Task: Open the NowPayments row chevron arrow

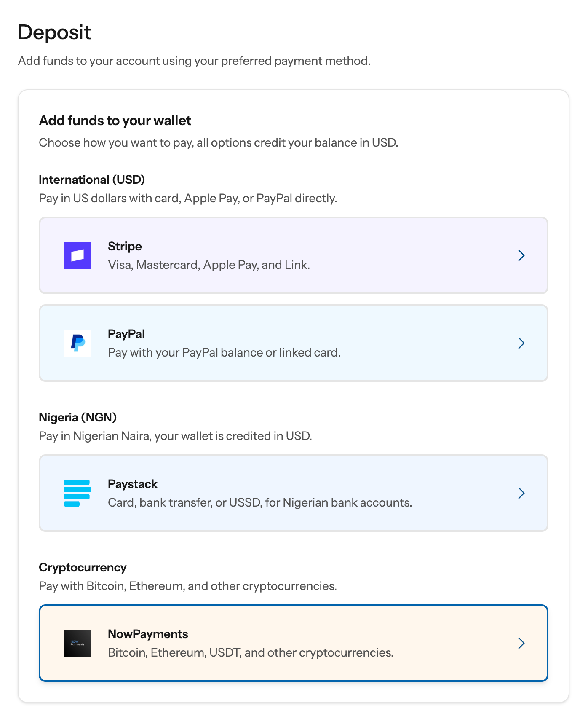Action: [521, 643]
